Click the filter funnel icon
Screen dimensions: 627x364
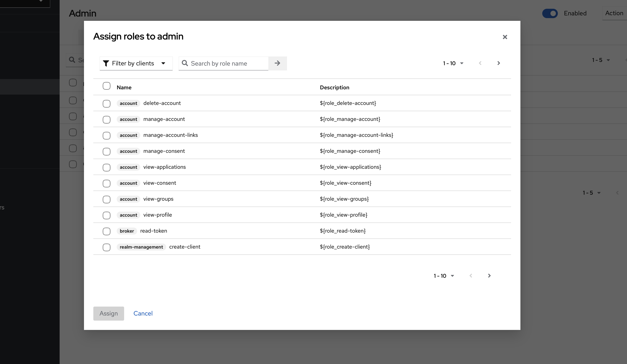click(x=106, y=63)
